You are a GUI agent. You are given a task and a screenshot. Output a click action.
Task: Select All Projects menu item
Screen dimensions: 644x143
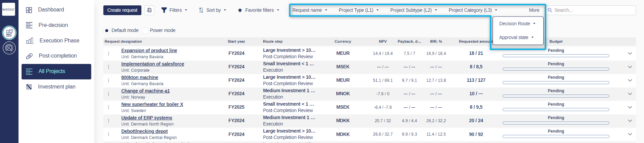coord(56,72)
